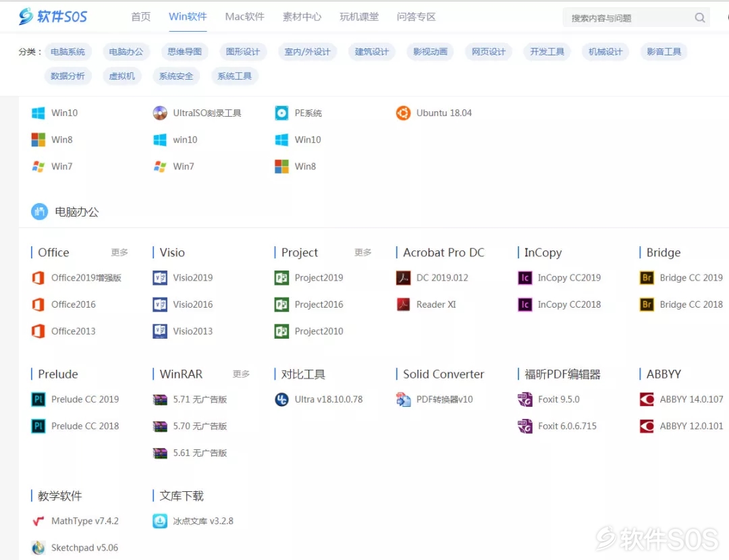Click the InCopy CC2018 text link
This screenshot has width=729, height=560.
pyautogui.click(x=570, y=304)
